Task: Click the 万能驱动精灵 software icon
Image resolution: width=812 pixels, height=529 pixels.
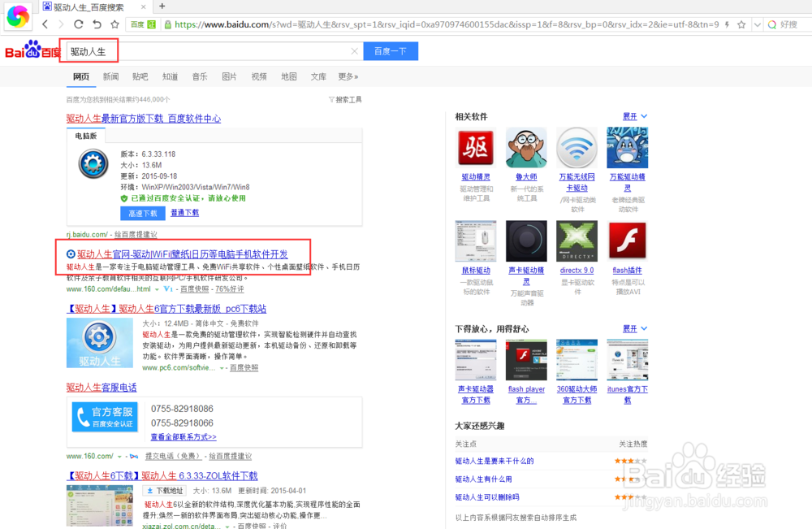Action: (x=628, y=148)
